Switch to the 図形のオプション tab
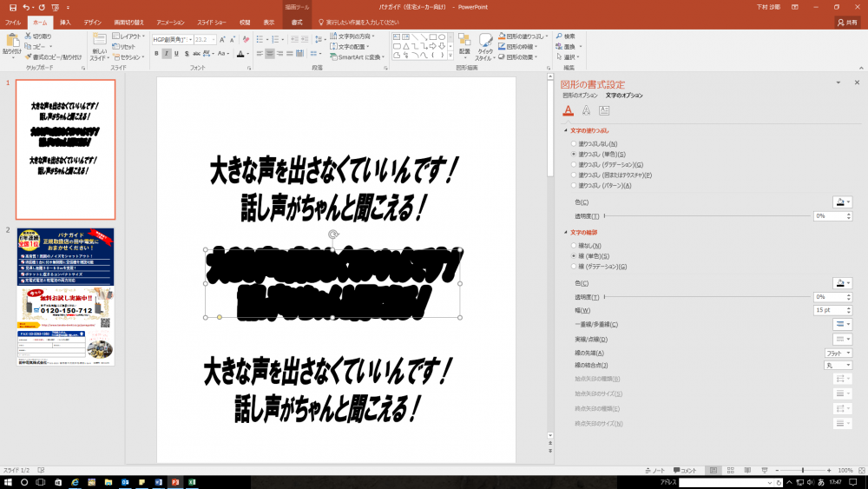The image size is (868, 489). point(580,95)
